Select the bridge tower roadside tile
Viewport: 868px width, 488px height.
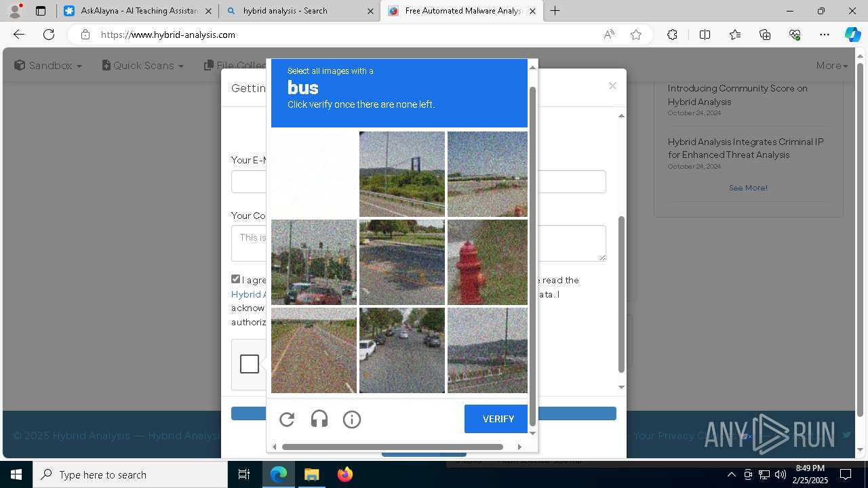[402, 174]
